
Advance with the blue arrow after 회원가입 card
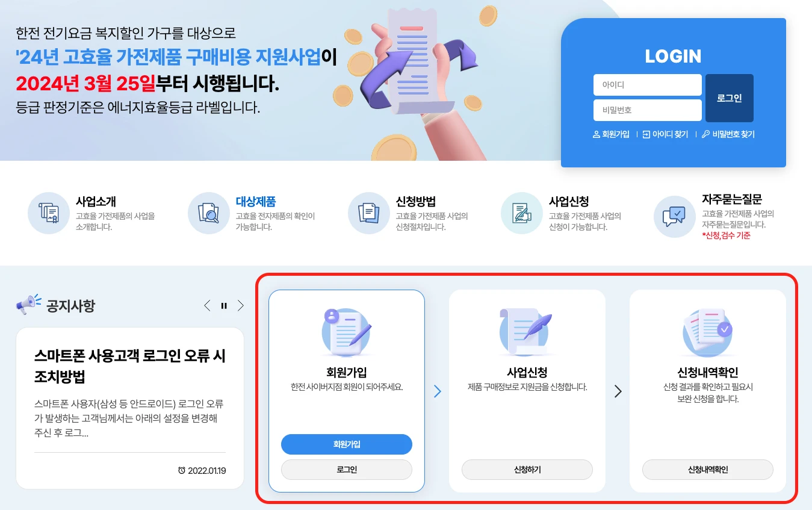tap(438, 391)
